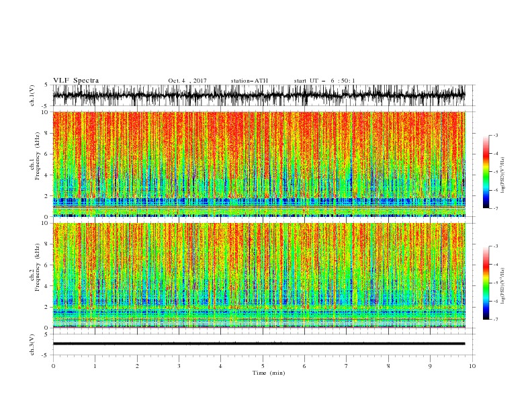Click time axis tick label "9"
Image resolution: width=532 pixels, height=411 pixels.
(x=430, y=366)
